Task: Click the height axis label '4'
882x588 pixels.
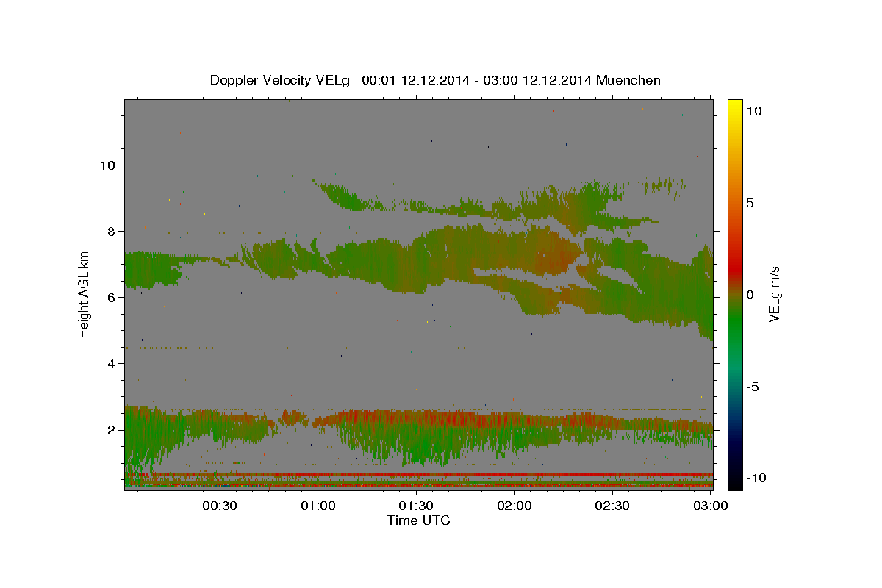Action: pyautogui.click(x=112, y=364)
